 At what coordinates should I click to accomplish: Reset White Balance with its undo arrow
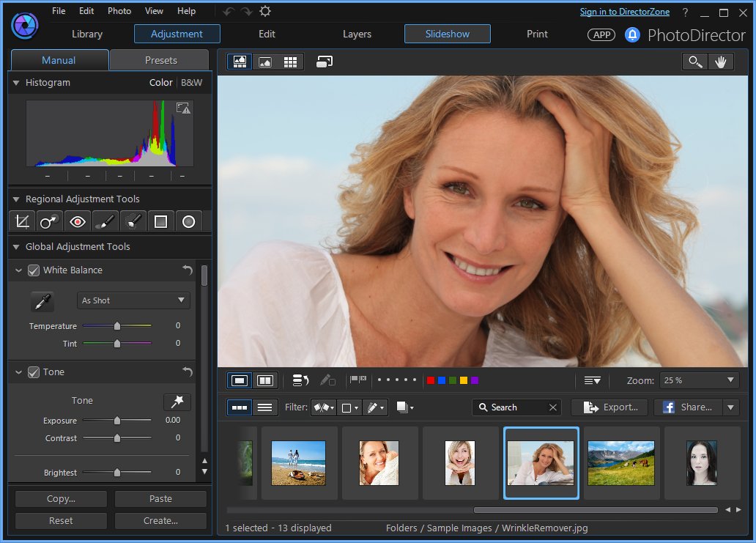[188, 270]
